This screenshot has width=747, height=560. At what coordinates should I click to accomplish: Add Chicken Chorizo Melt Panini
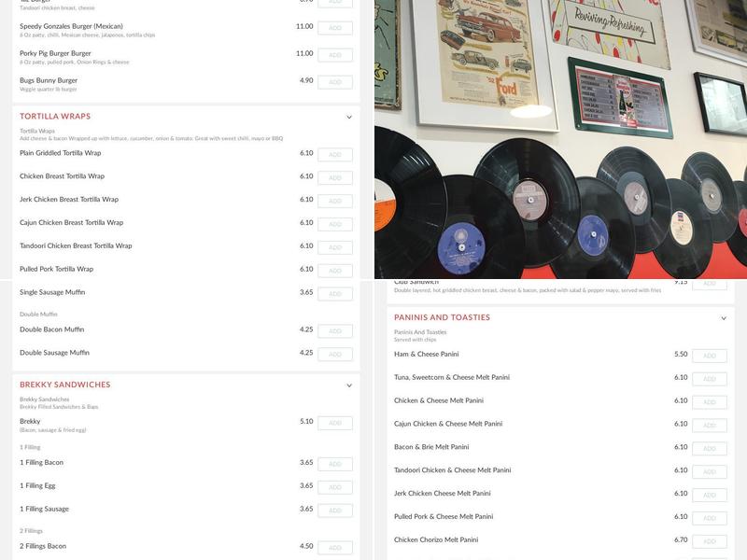click(710, 541)
